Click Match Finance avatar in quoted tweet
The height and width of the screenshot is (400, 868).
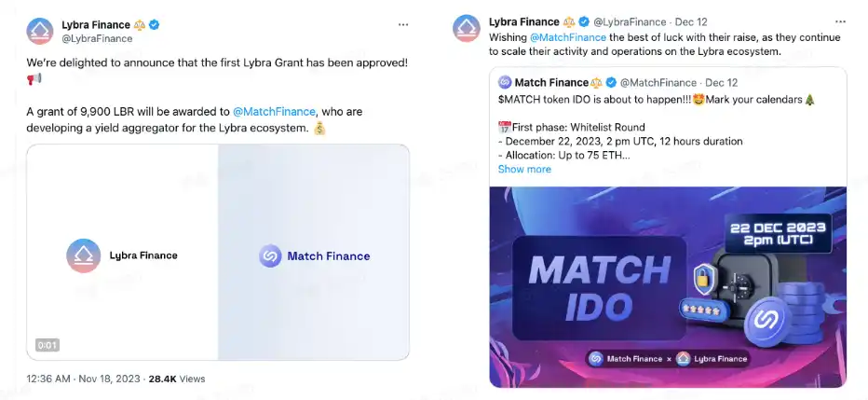pos(506,83)
